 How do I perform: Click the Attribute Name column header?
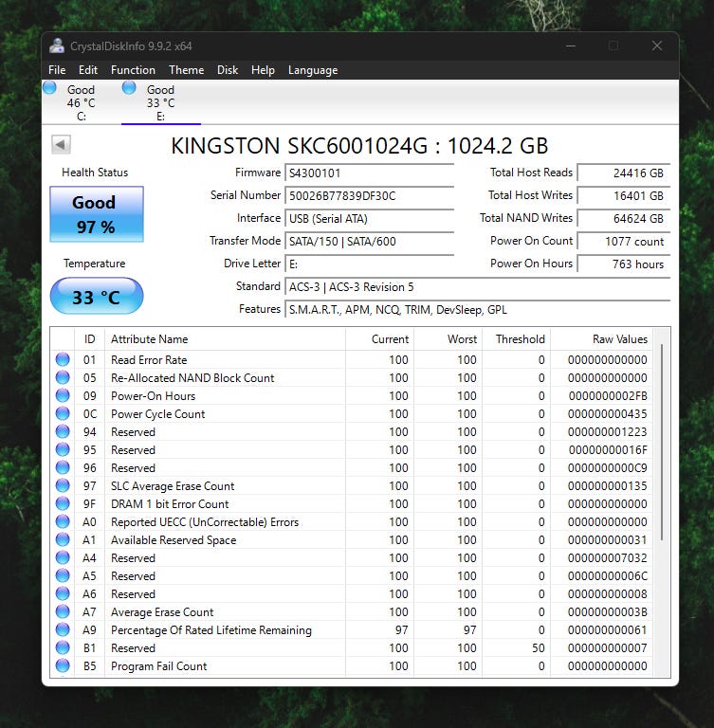226,339
